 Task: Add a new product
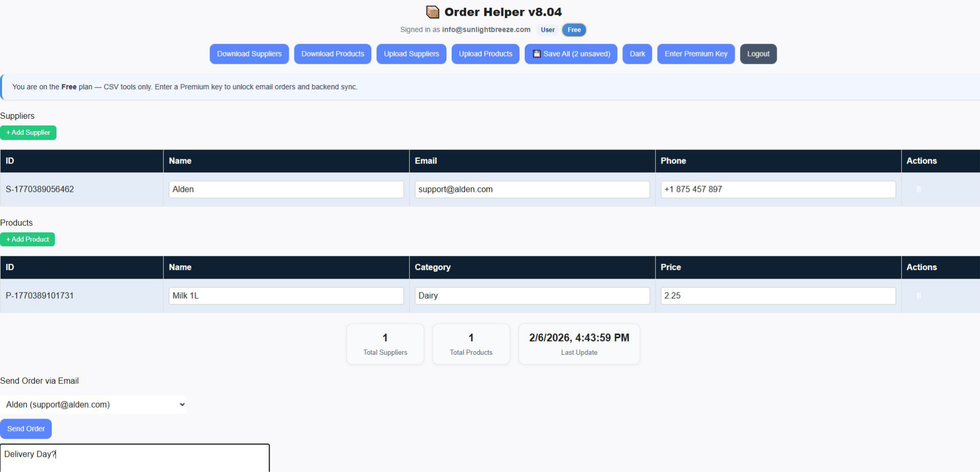click(27, 240)
